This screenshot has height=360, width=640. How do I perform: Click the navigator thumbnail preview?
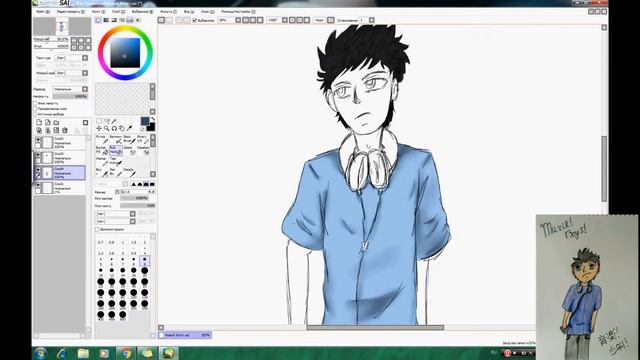[x=62, y=27]
